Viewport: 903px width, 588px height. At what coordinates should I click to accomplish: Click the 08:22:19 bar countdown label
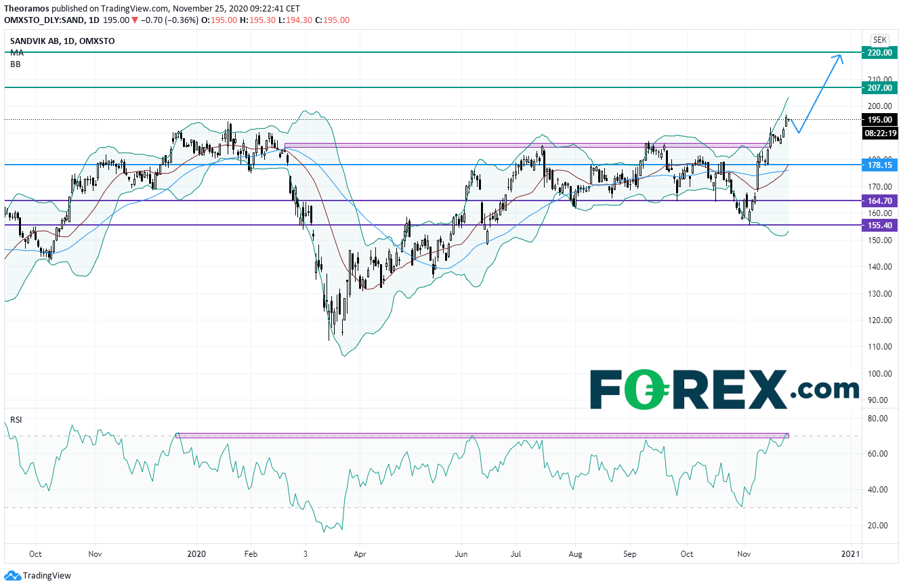pos(879,133)
